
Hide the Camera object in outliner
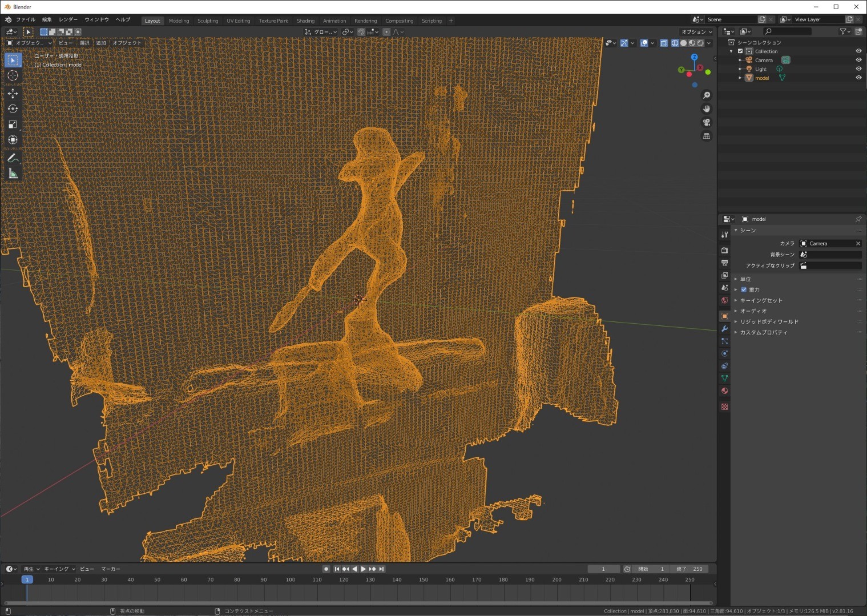coord(858,60)
